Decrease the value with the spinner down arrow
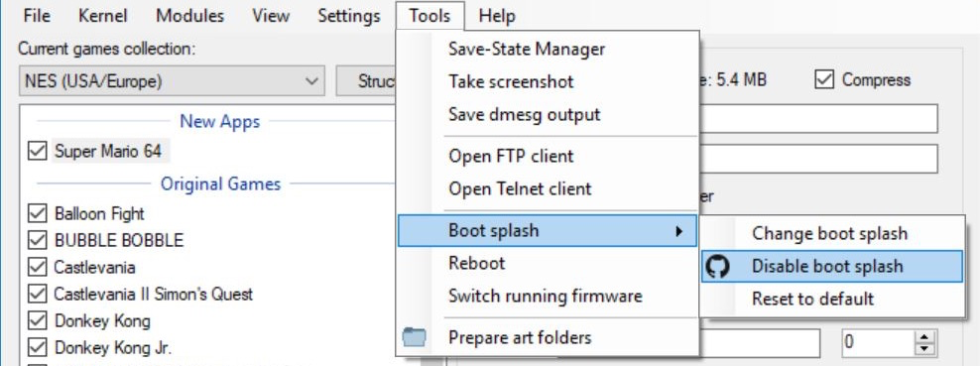 [925, 349]
